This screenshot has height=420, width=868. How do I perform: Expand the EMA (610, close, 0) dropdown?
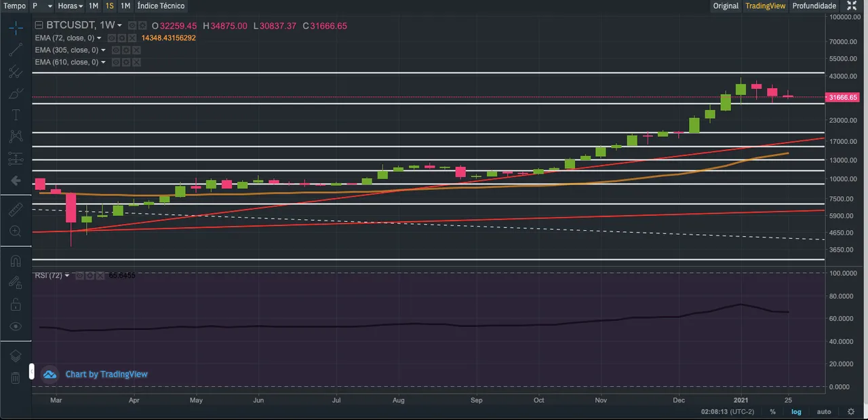104,62
